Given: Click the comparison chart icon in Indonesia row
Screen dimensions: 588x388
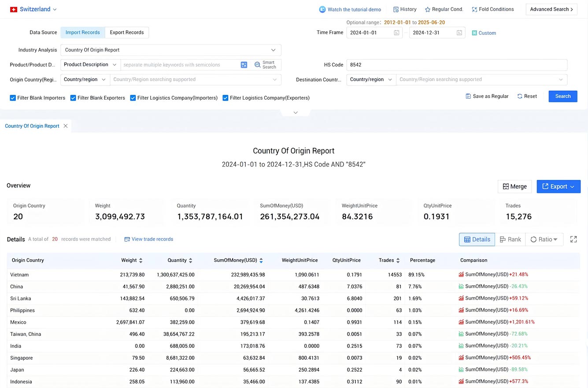Looking at the screenshot, I should (461, 381).
